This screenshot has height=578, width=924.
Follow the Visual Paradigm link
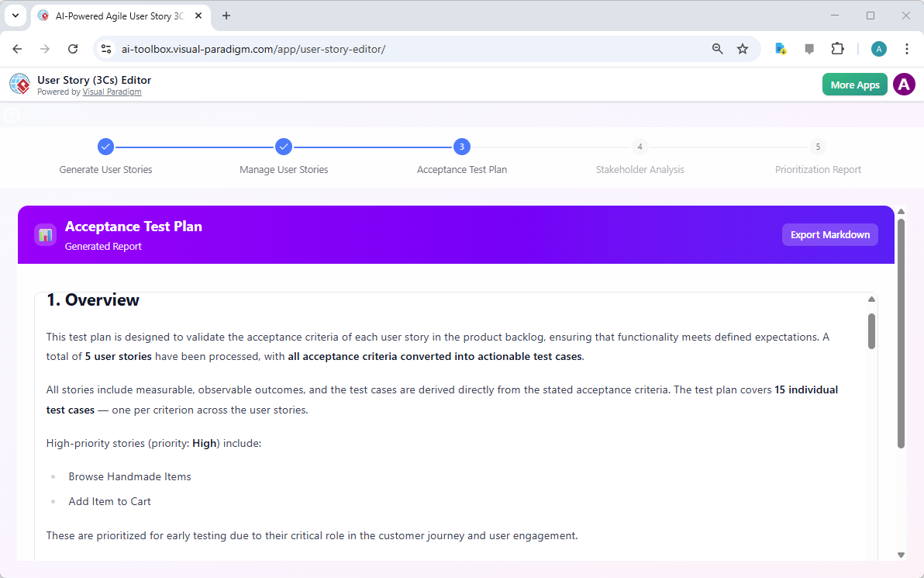[112, 92]
